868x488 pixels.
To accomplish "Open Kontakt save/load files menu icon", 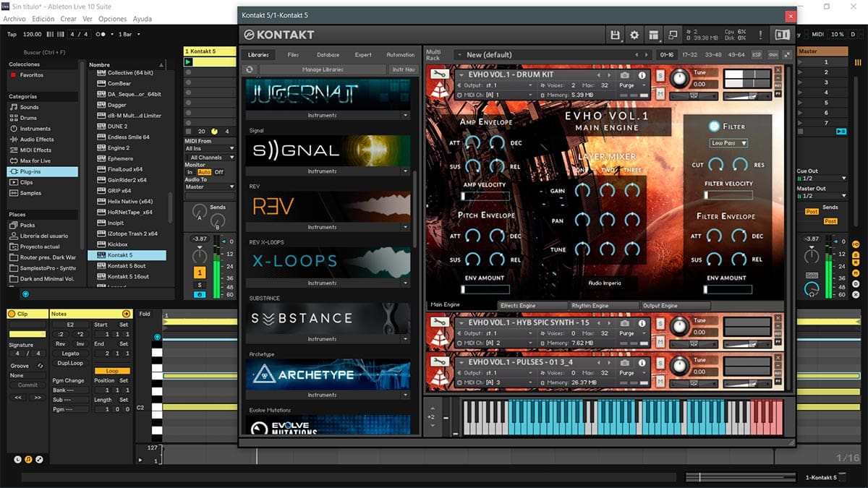I will (616, 35).
